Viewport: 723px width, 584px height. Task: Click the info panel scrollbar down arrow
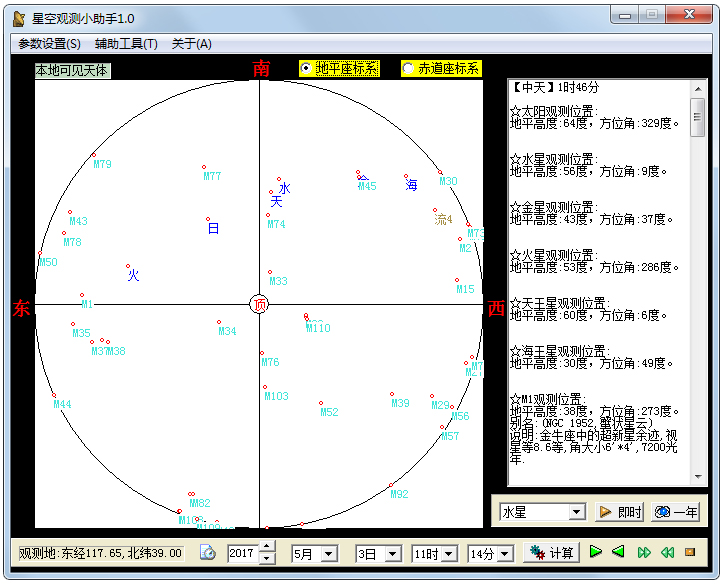click(x=698, y=479)
